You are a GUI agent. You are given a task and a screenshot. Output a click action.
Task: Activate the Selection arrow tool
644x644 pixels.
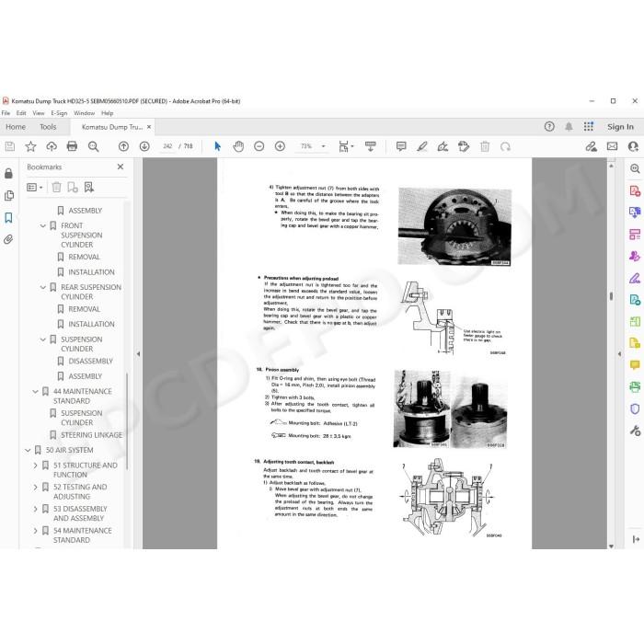(218, 146)
